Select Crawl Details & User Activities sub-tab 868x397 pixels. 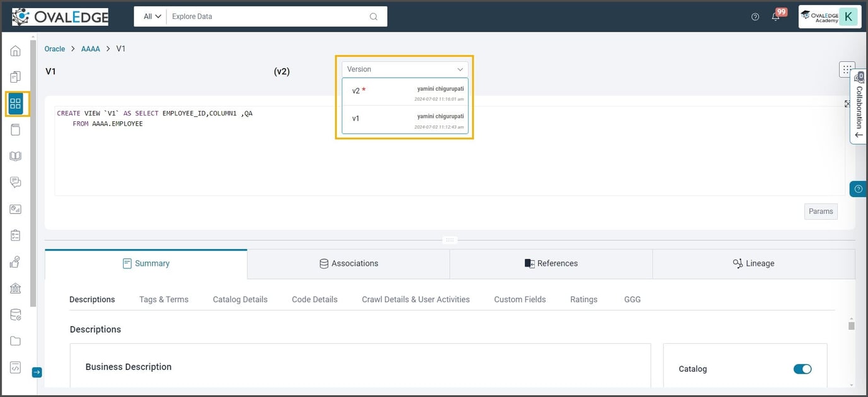tap(416, 299)
